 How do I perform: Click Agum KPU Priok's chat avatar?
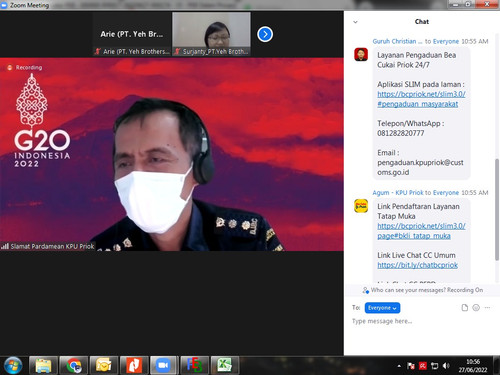click(361, 206)
